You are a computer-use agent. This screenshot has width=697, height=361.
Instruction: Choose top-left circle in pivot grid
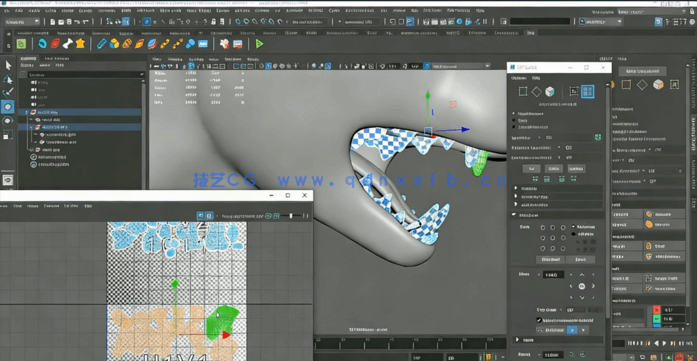[543, 227]
